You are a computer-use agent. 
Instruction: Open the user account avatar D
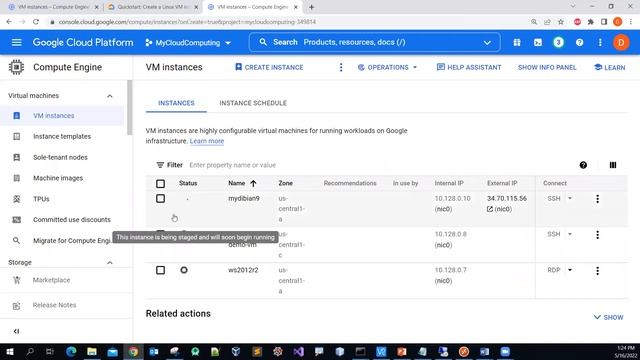coord(621,42)
